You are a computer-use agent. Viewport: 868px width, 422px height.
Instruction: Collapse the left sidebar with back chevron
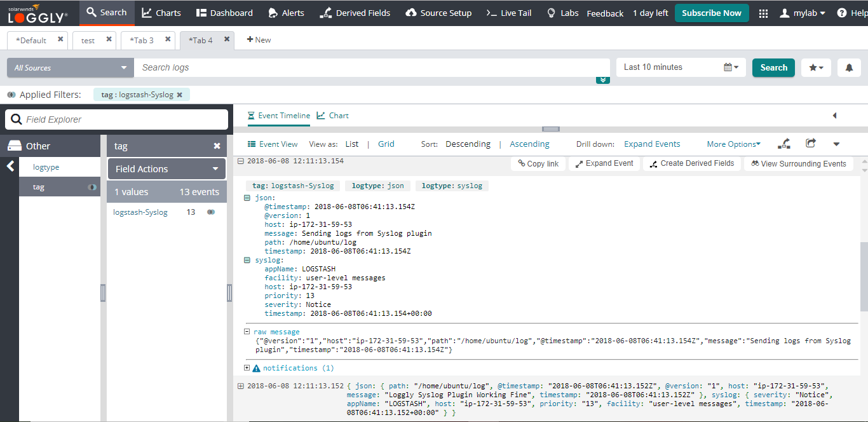(10, 167)
